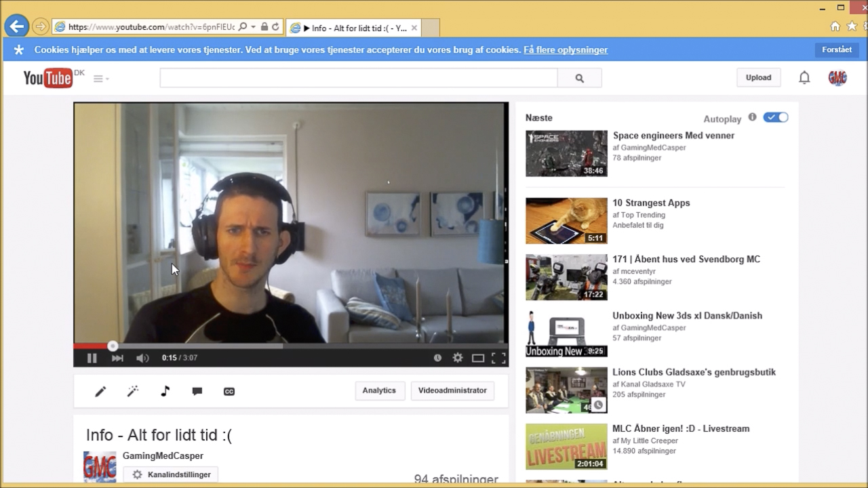Screen dimensions: 868x488
Task: Click the Autoplay info icon
Action: click(752, 117)
